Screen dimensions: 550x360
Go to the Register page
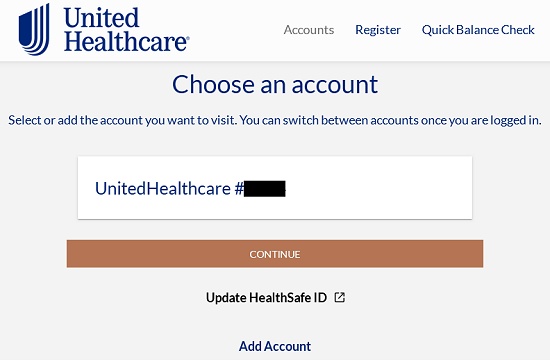[x=378, y=30]
